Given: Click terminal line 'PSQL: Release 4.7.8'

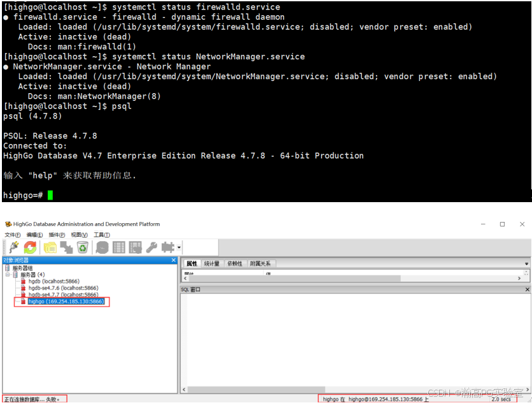Looking at the screenshot, I should pos(50,136).
